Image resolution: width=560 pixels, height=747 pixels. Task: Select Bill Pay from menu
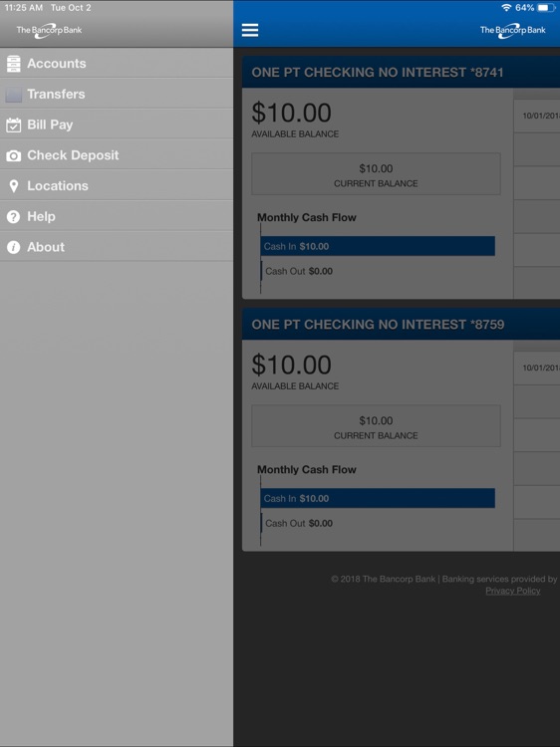(117, 124)
